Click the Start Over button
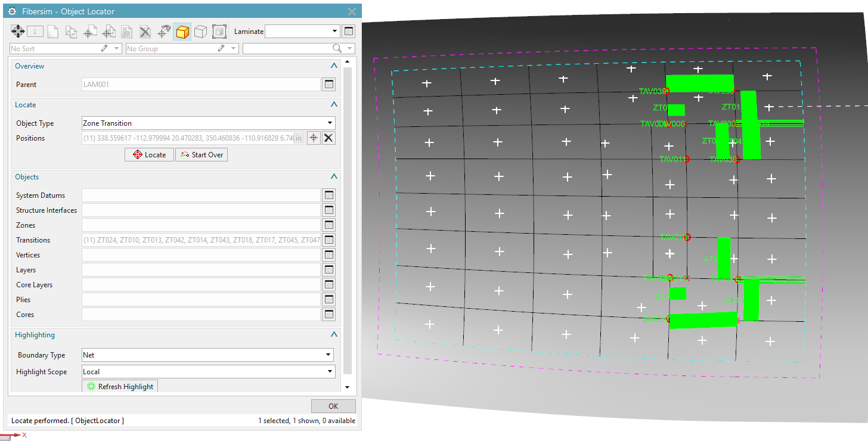 click(201, 154)
